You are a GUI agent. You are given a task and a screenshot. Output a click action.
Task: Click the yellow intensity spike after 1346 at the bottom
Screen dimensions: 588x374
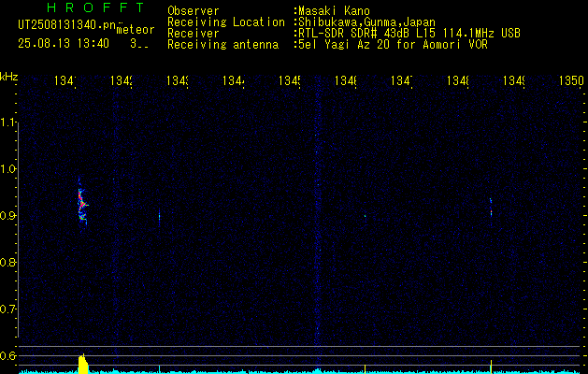[365, 368]
